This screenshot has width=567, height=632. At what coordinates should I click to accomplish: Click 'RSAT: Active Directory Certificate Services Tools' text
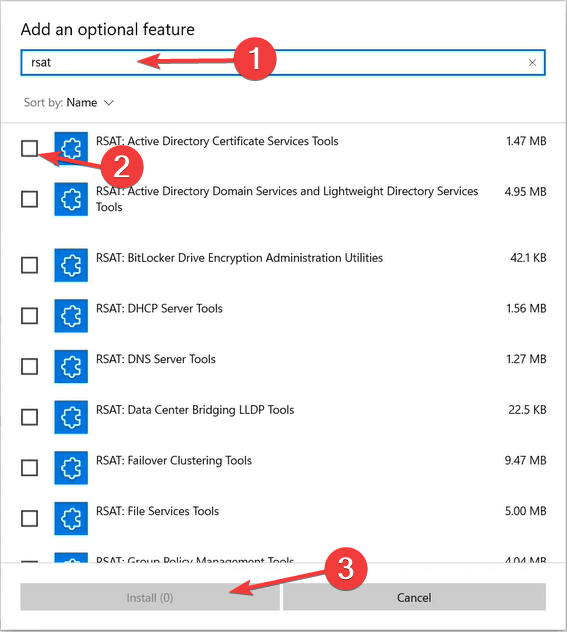pos(217,141)
